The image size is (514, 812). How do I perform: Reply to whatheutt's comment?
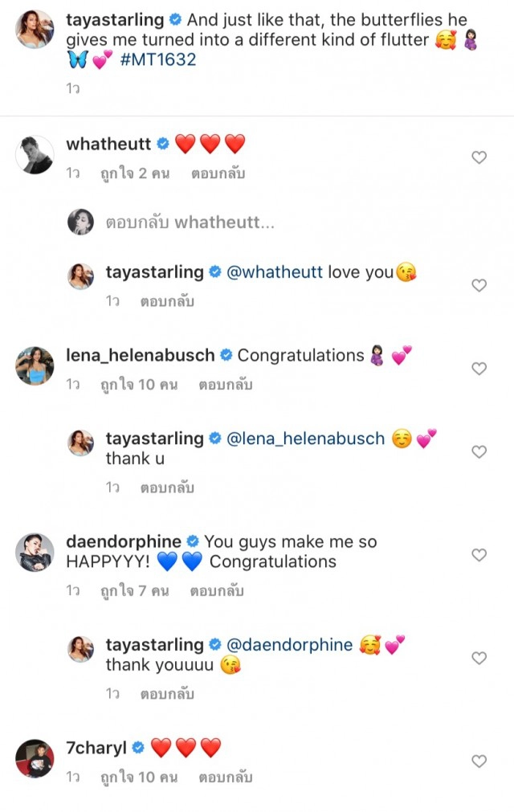(218, 173)
